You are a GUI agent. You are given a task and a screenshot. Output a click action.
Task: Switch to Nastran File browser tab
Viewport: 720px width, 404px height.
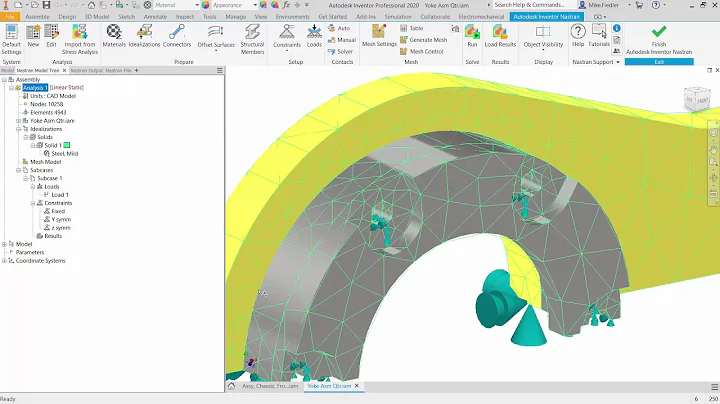(x=118, y=71)
